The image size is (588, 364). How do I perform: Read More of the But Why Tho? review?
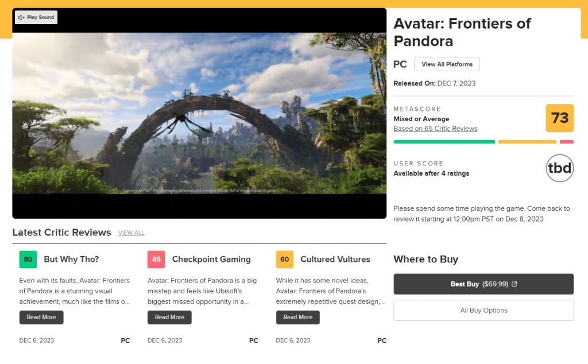[41, 317]
